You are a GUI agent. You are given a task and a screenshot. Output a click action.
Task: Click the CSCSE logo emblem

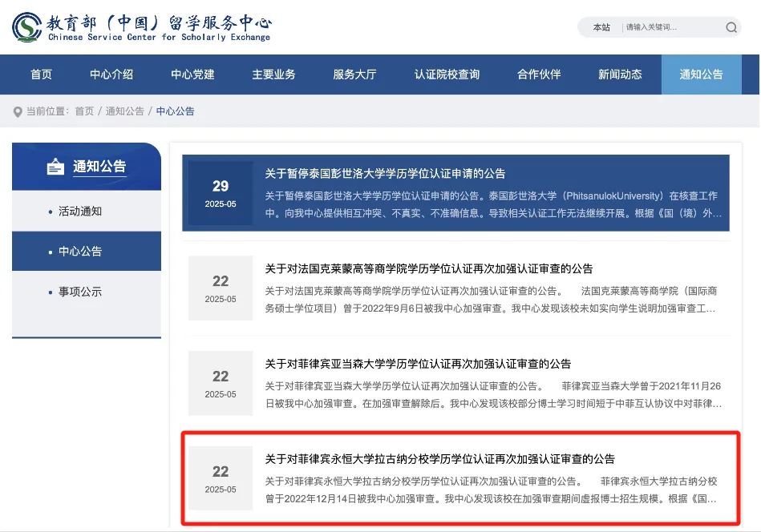coord(28,27)
